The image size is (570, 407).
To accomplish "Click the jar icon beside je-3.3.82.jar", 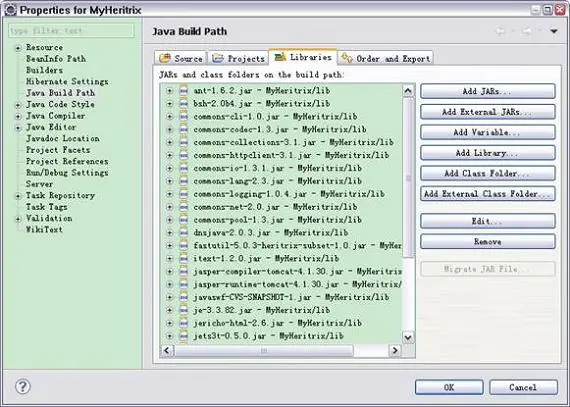I will tap(184, 310).
